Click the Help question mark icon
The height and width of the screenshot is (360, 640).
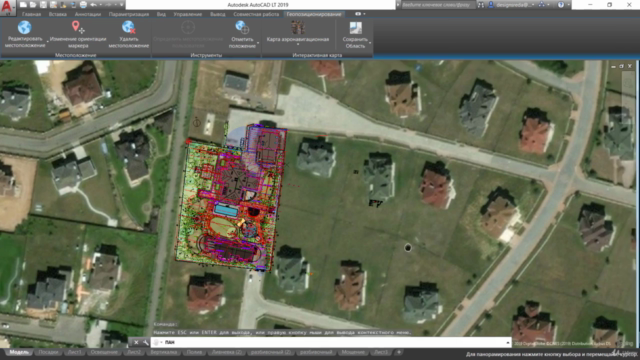click(x=561, y=5)
